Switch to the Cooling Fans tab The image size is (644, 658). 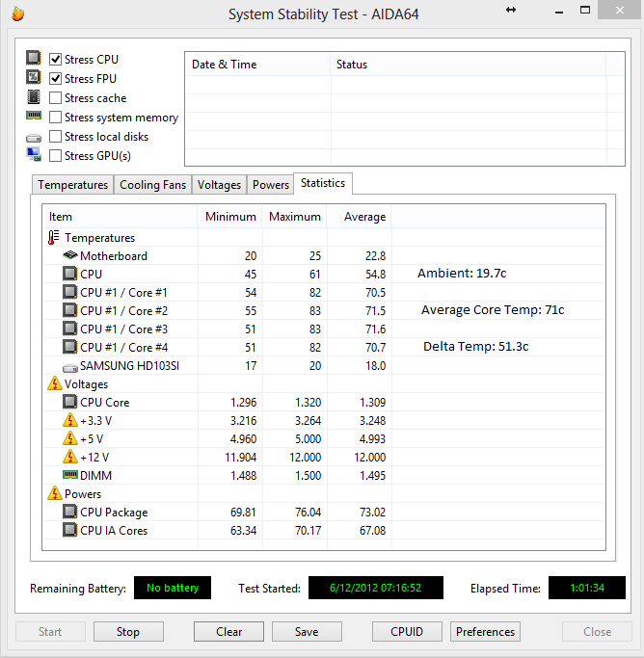coord(153,185)
